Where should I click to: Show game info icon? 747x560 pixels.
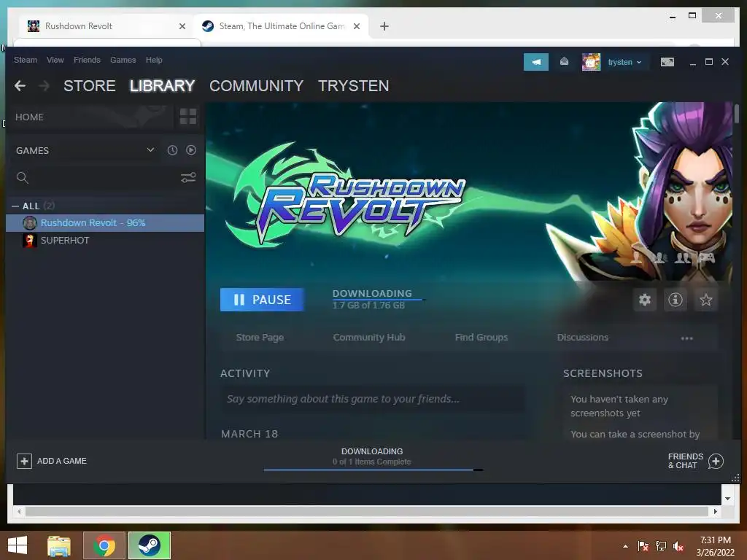[675, 300]
